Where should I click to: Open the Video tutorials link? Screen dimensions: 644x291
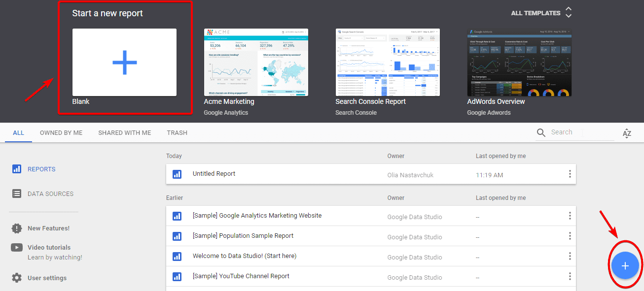point(49,248)
